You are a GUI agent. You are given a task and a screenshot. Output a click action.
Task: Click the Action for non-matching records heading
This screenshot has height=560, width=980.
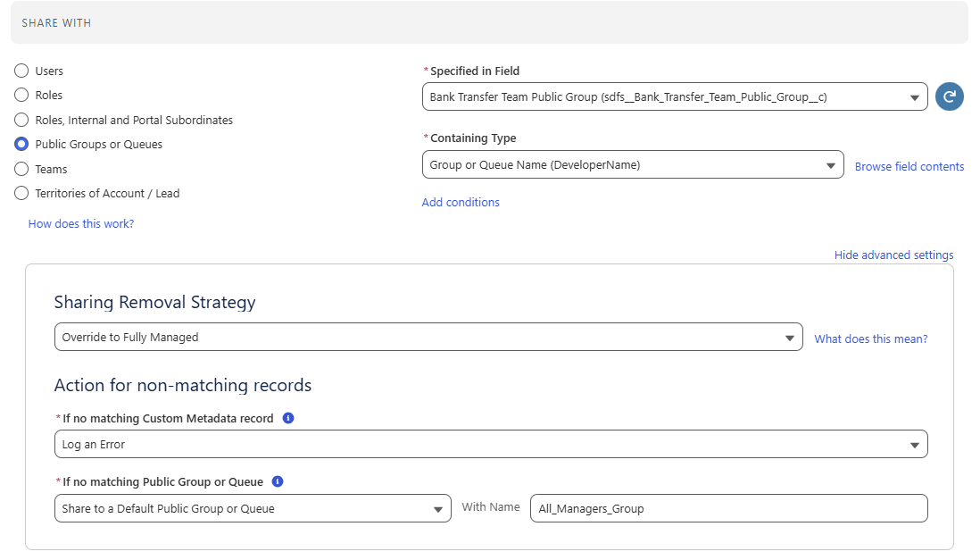(x=182, y=385)
